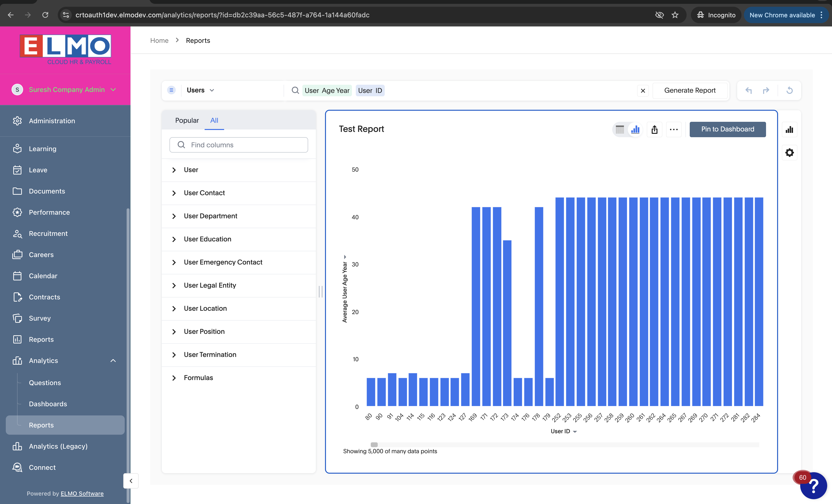This screenshot has width=832, height=504.
Task: Redo the report change
Action: pyautogui.click(x=766, y=90)
